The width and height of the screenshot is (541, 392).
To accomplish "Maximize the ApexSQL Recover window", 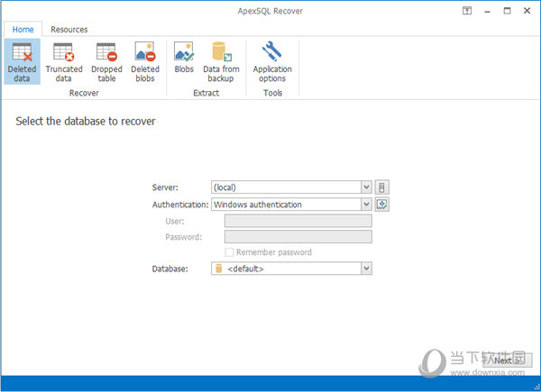I will (x=507, y=11).
